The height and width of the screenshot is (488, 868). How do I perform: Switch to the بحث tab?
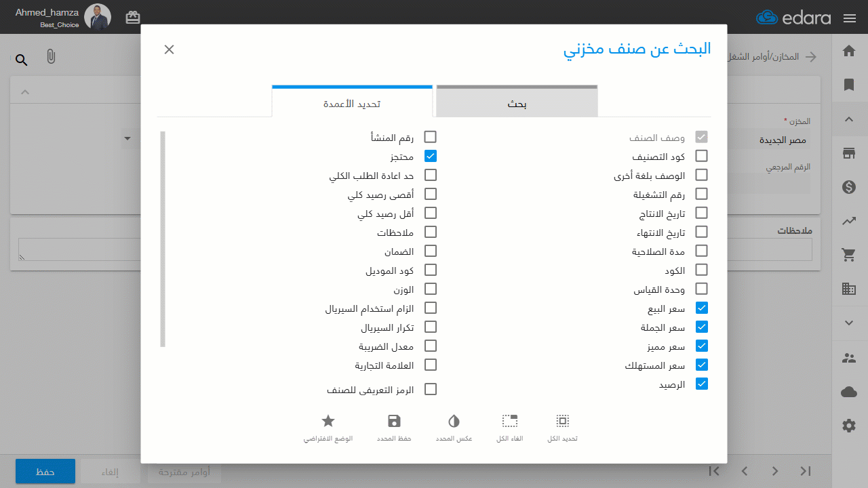point(517,102)
